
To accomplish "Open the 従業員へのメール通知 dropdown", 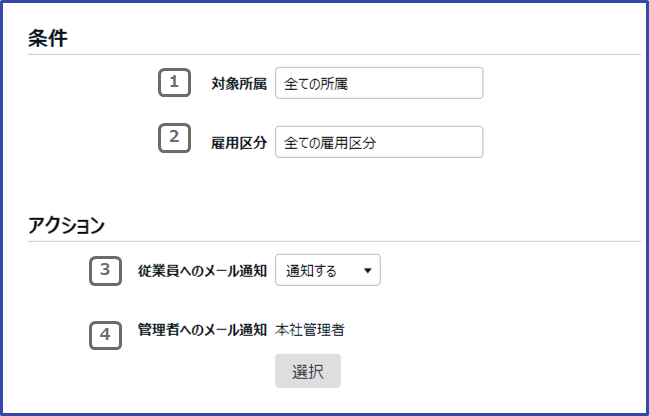I will click(x=327, y=270).
